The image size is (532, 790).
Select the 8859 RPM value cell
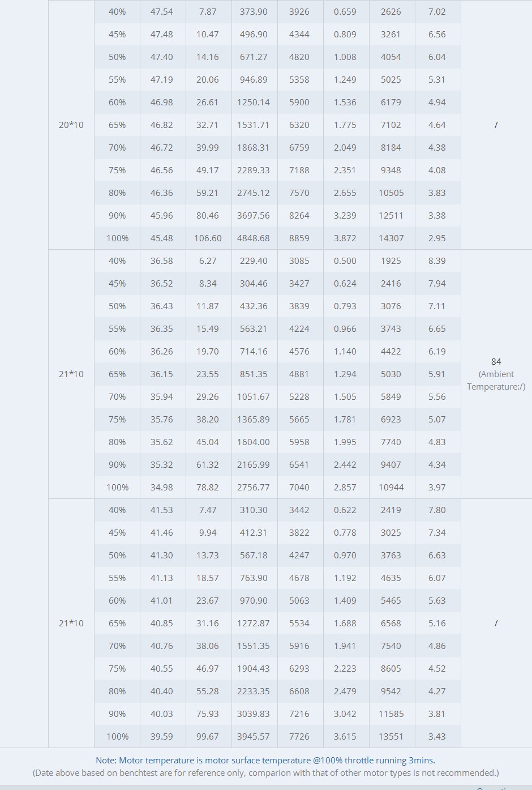299,238
